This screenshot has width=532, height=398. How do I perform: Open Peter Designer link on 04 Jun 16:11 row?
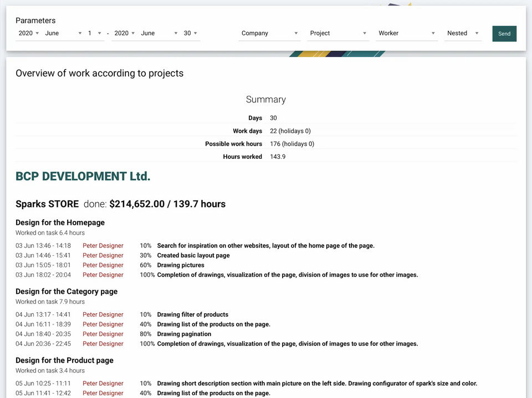pyautogui.click(x=103, y=324)
